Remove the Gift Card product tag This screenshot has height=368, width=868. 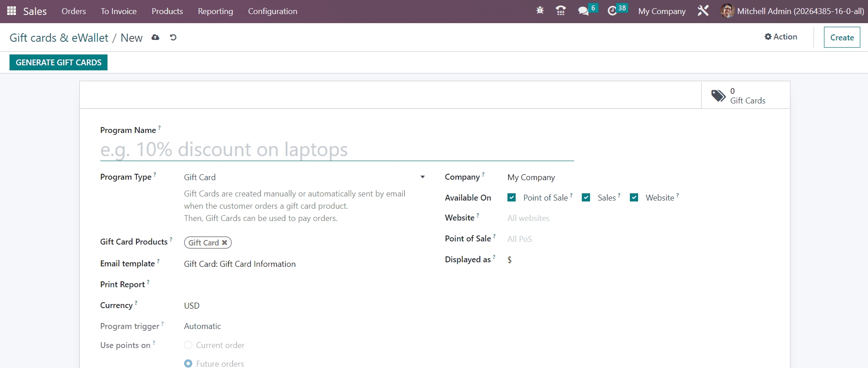point(224,243)
